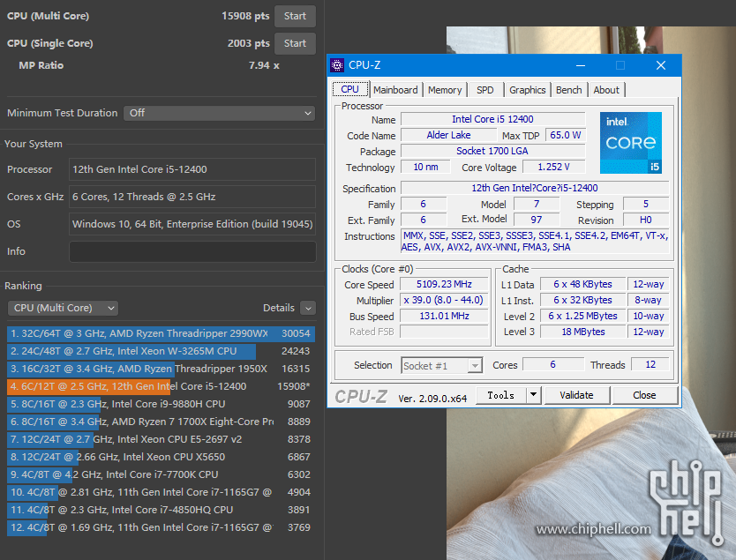736x560 pixels.
Task: Select the Threadripper 1950X ranking row
Action: coord(161,369)
